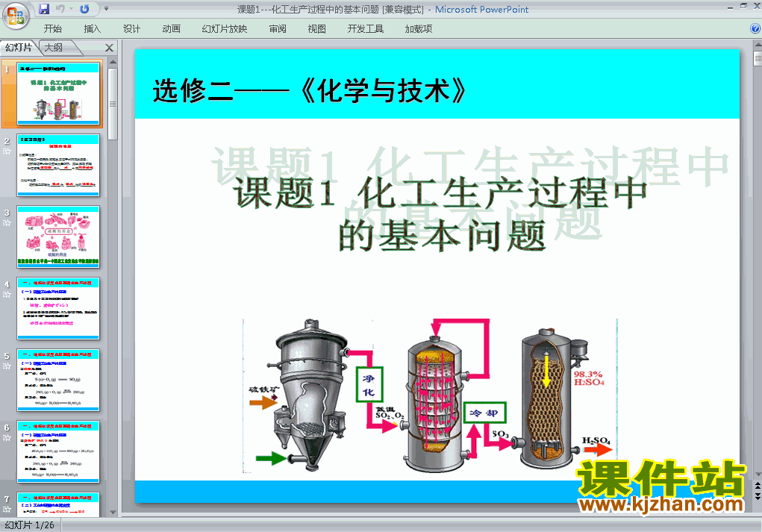Go to next slide double-arrow button

pyautogui.click(x=758, y=495)
